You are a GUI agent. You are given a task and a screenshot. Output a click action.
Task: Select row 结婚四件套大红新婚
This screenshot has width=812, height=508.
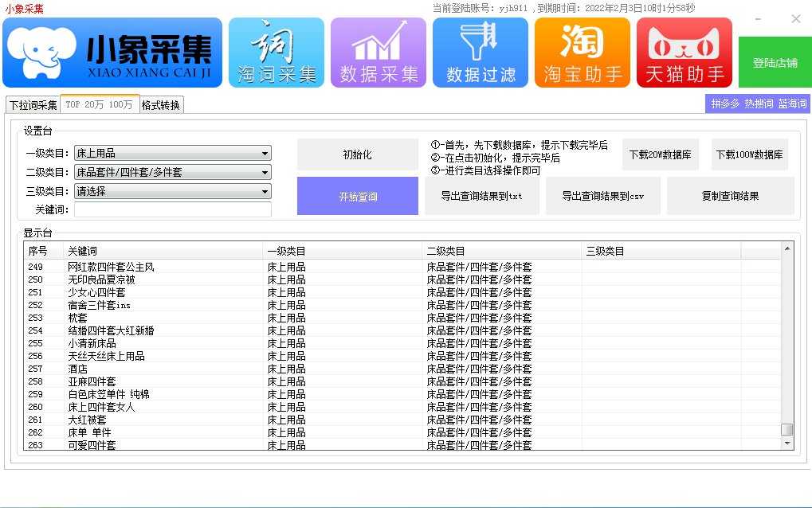click(402, 330)
